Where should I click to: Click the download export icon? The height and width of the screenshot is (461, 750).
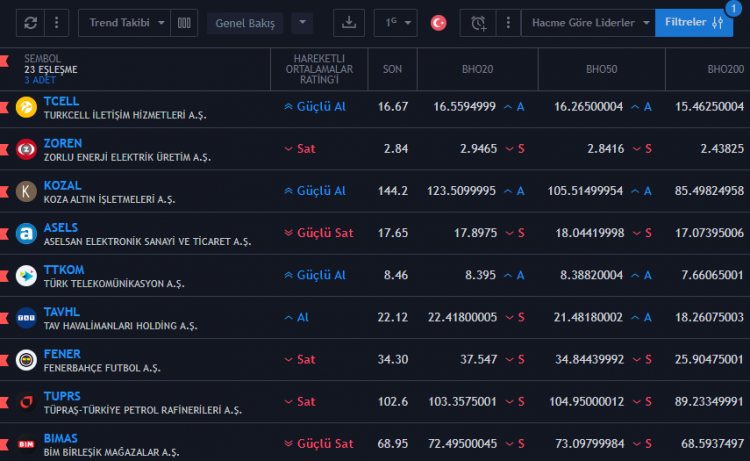(x=349, y=23)
